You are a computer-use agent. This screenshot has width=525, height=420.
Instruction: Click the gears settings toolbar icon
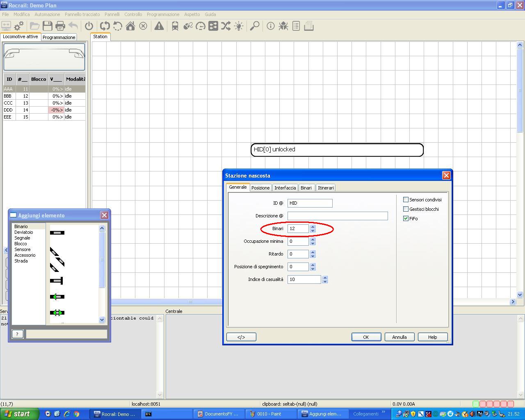click(19, 26)
